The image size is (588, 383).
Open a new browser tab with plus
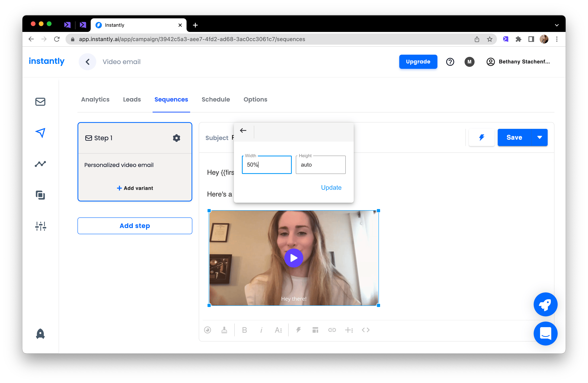[x=195, y=25]
